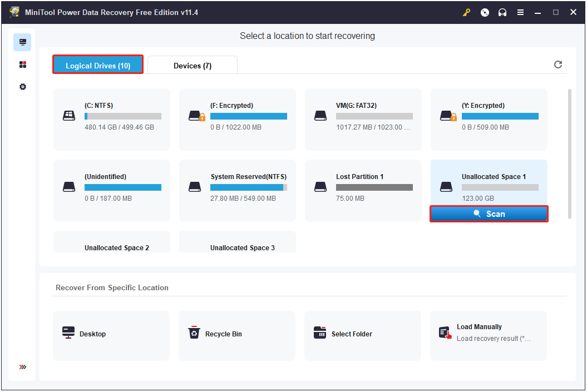Click the key register icon in title bar
587x392 pixels.
point(467,12)
